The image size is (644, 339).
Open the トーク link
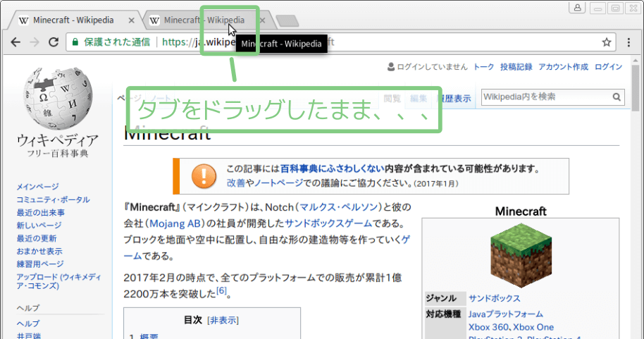483,67
